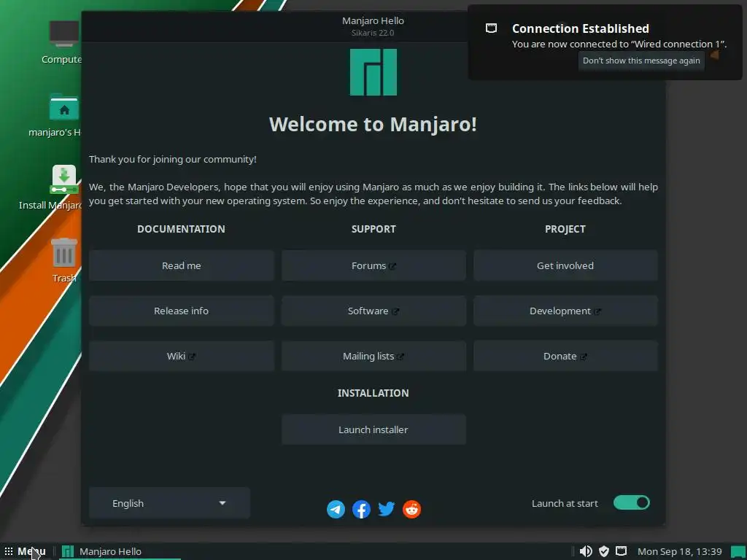Viewport: 747px width, 560px height.
Task: Click the shield update tray icon
Action: 603,551
